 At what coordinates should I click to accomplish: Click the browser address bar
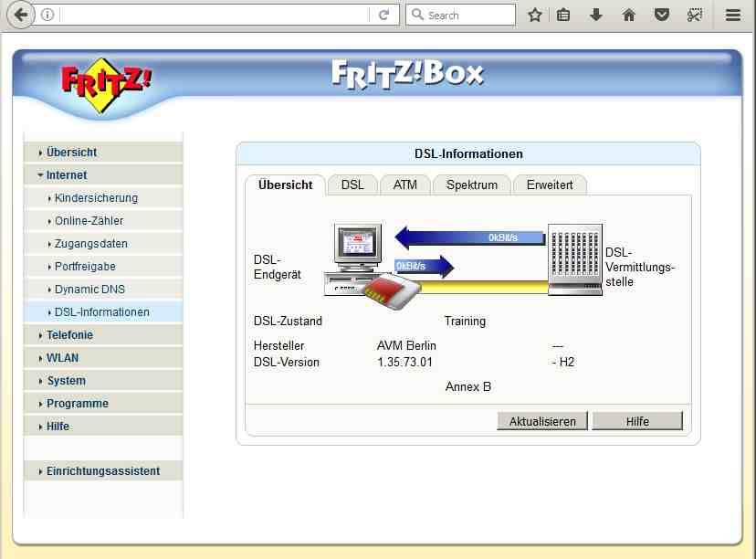[215, 15]
